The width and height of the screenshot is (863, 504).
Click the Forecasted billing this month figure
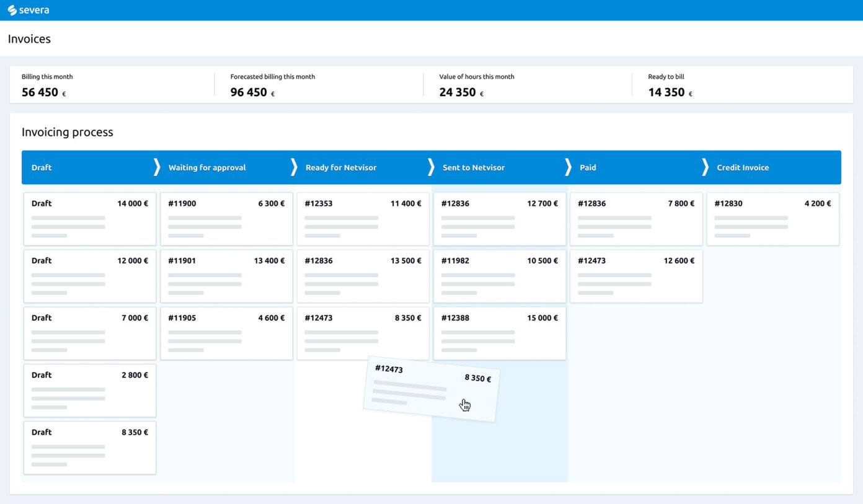(x=249, y=92)
